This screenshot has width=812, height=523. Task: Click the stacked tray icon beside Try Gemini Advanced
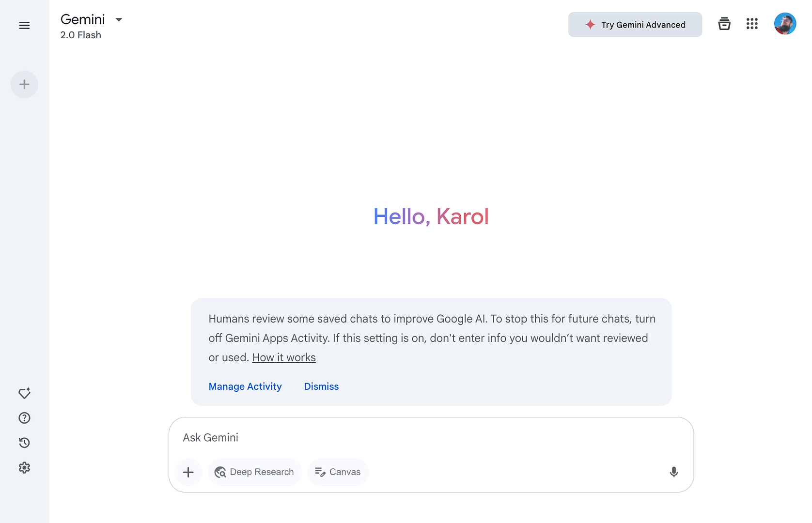click(x=724, y=24)
